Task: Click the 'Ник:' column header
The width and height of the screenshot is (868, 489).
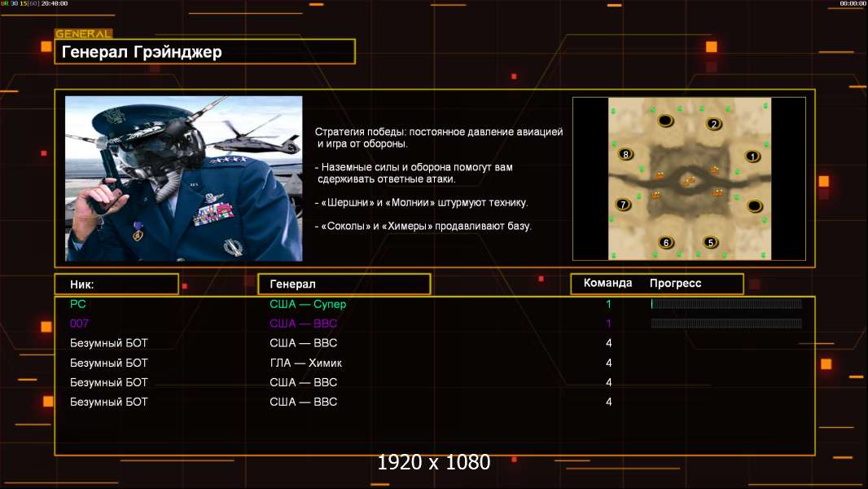Action: 116,284
